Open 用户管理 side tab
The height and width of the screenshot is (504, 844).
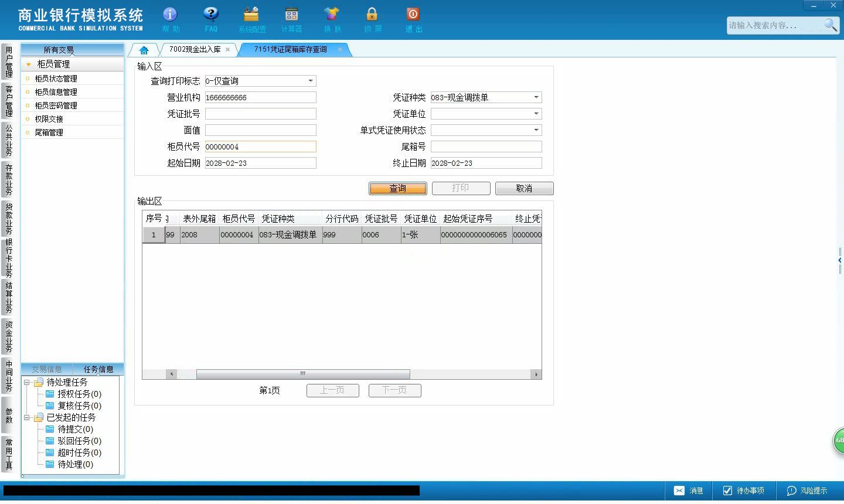click(9, 62)
